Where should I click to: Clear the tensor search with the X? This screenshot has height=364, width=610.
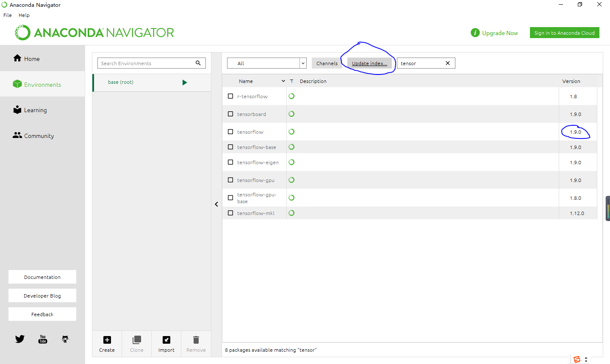[x=448, y=63]
